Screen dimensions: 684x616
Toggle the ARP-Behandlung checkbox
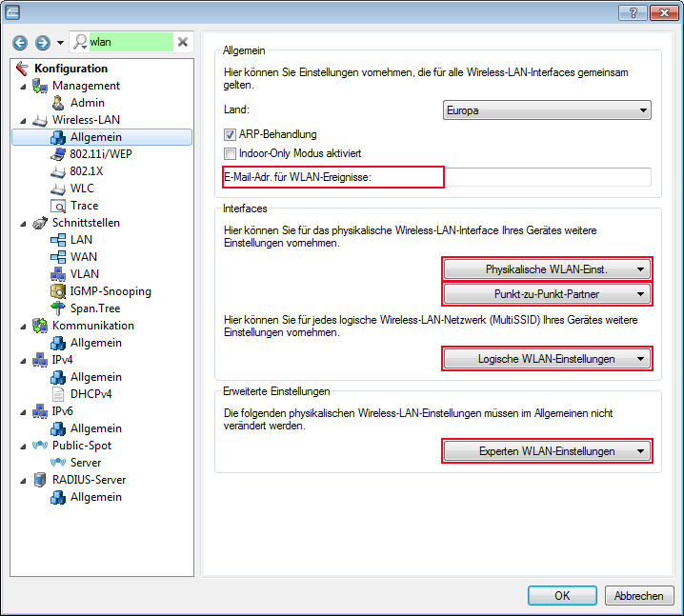[x=230, y=135]
